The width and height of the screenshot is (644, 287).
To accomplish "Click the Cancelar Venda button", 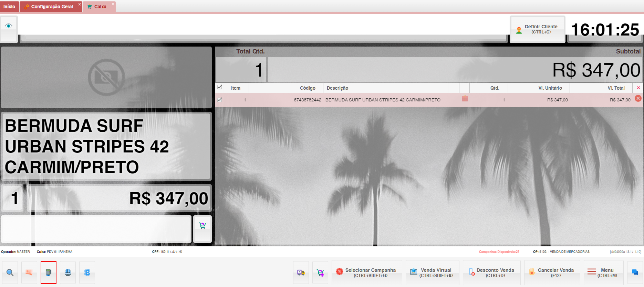I will click(x=552, y=273).
